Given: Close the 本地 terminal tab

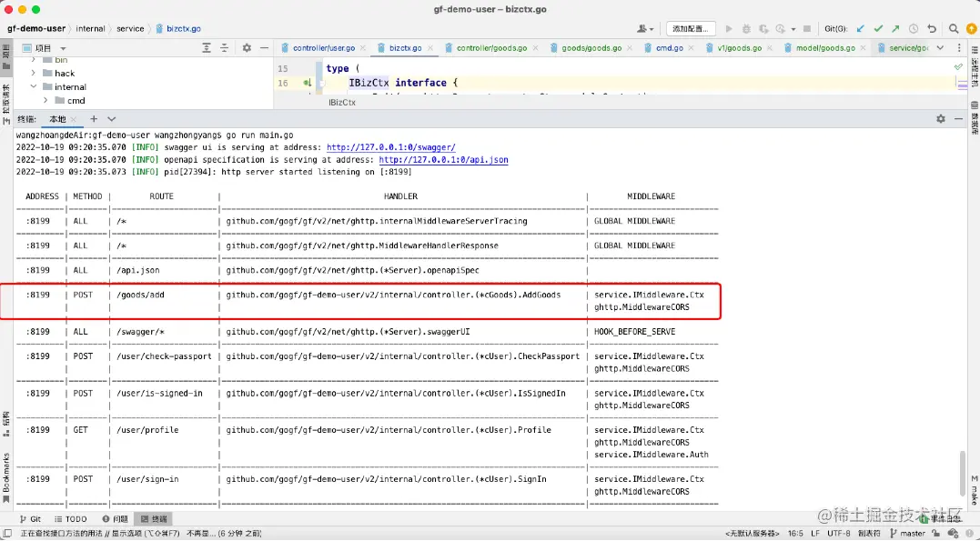Looking at the screenshot, I should pyautogui.click(x=73, y=119).
